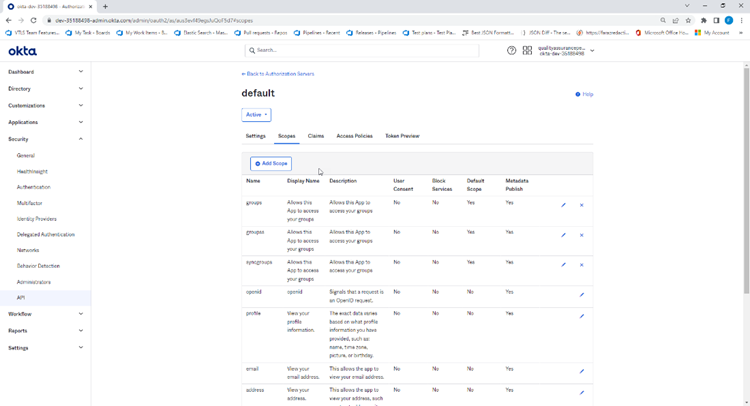Go back in browser history
The width and height of the screenshot is (750, 406).
tap(8, 21)
